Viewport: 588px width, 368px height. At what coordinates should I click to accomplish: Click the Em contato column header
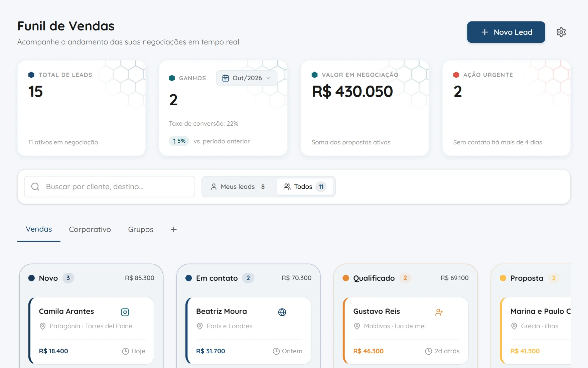248,278
